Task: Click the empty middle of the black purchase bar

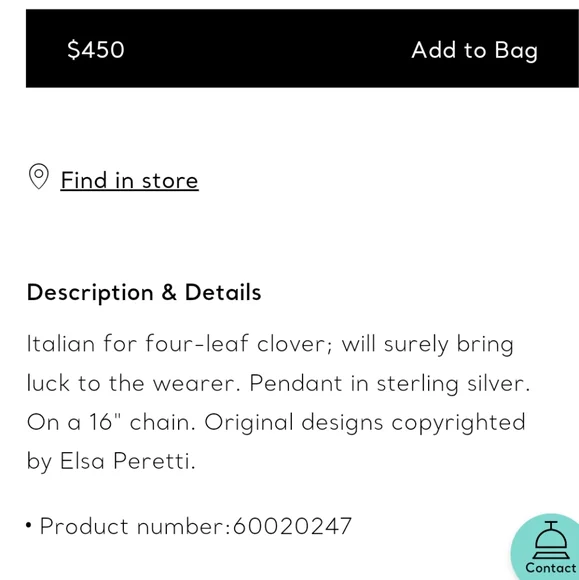Action: pyautogui.click(x=266, y=49)
